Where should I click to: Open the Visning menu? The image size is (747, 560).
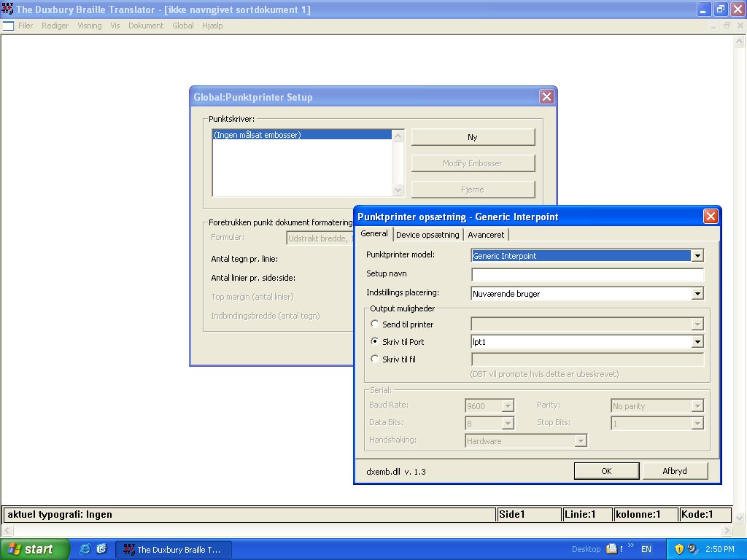90,26
